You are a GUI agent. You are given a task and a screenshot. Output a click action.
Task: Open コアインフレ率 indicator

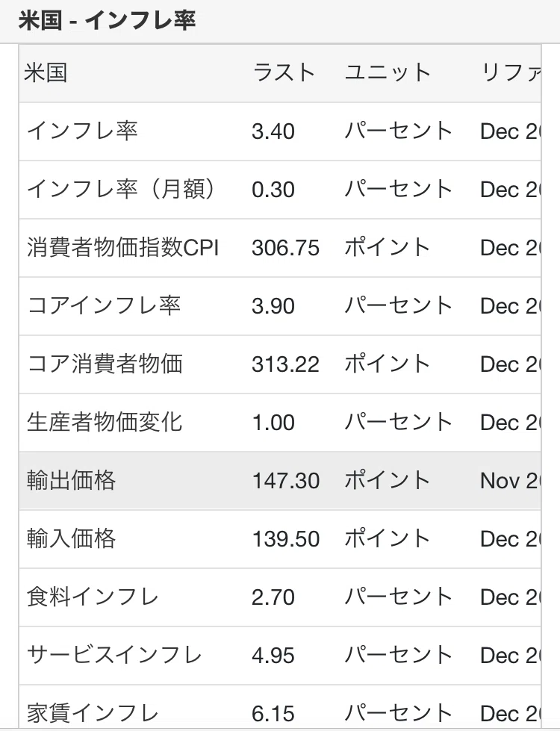pos(104,306)
